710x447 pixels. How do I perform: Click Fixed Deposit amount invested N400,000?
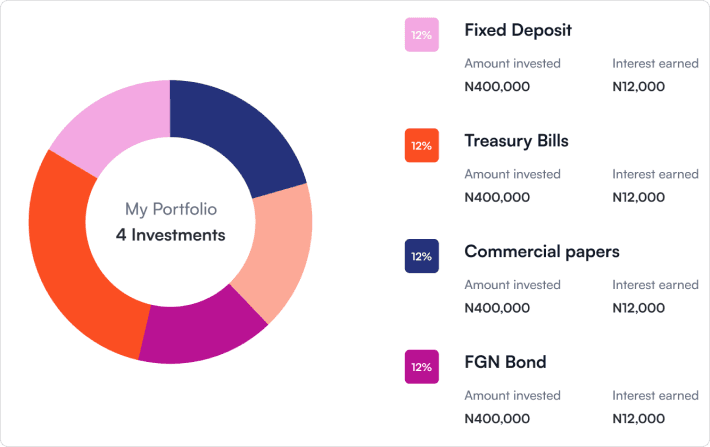coord(497,87)
